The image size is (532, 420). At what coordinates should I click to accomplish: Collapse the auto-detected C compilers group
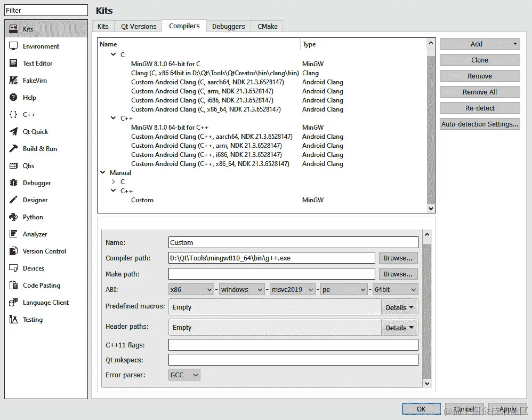(114, 54)
